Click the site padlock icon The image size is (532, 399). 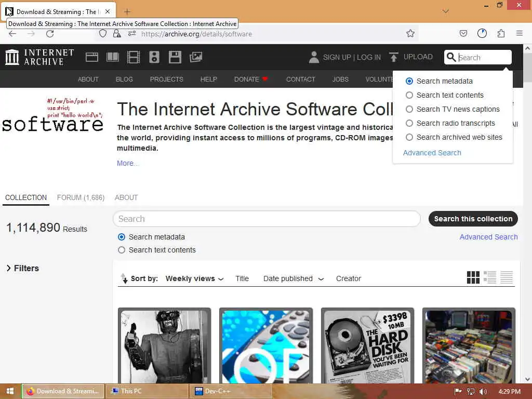point(117,34)
